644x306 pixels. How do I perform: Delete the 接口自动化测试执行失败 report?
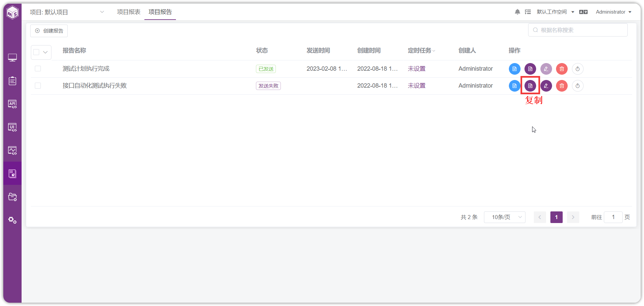[x=562, y=86]
